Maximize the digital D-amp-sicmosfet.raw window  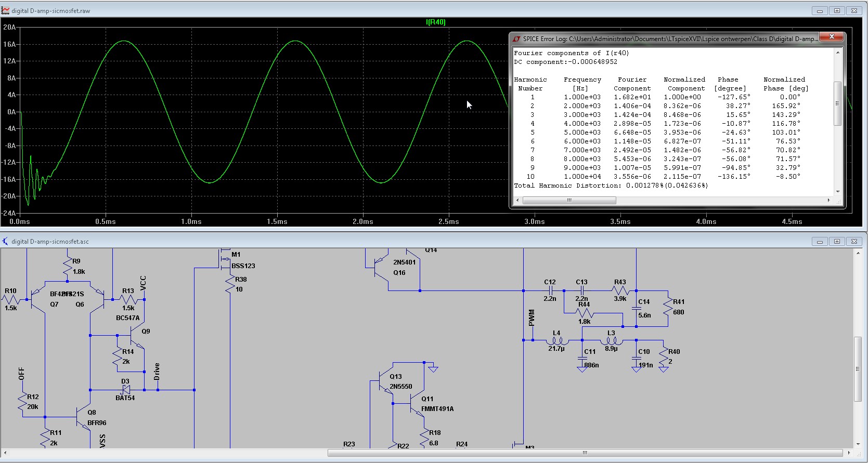[x=837, y=10]
